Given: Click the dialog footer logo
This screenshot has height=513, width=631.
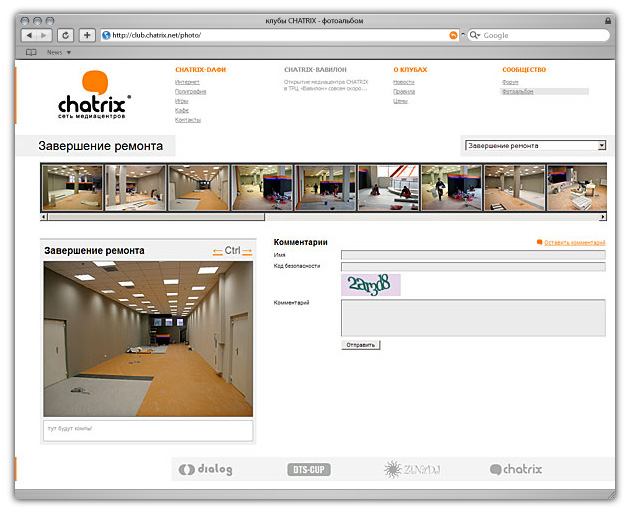Looking at the screenshot, I should point(205,469).
